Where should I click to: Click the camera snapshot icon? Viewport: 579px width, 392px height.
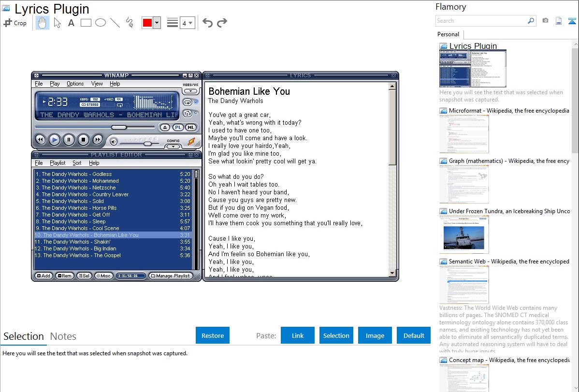click(x=545, y=21)
